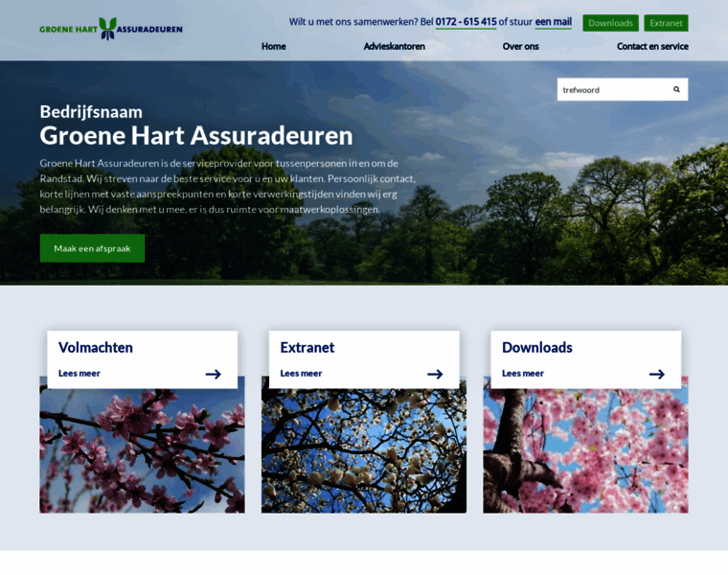Go to the Over ons page
The width and height of the screenshot is (728, 575).
coord(520,46)
